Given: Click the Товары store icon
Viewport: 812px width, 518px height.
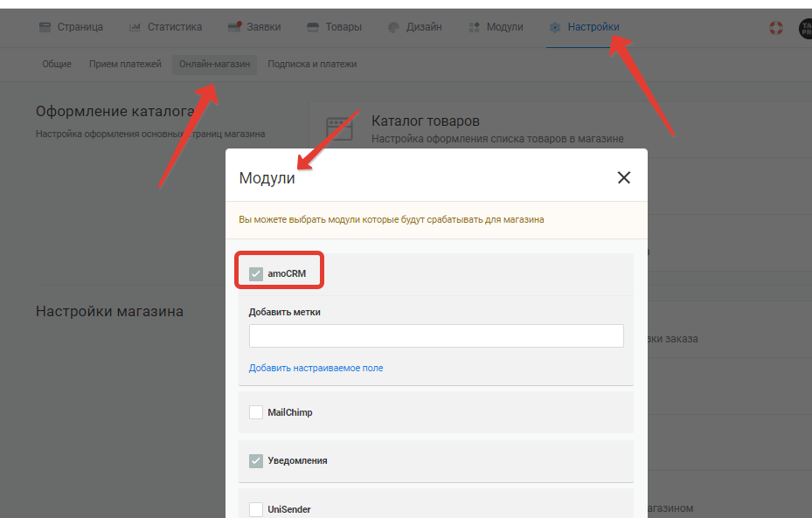Looking at the screenshot, I should (313, 27).
